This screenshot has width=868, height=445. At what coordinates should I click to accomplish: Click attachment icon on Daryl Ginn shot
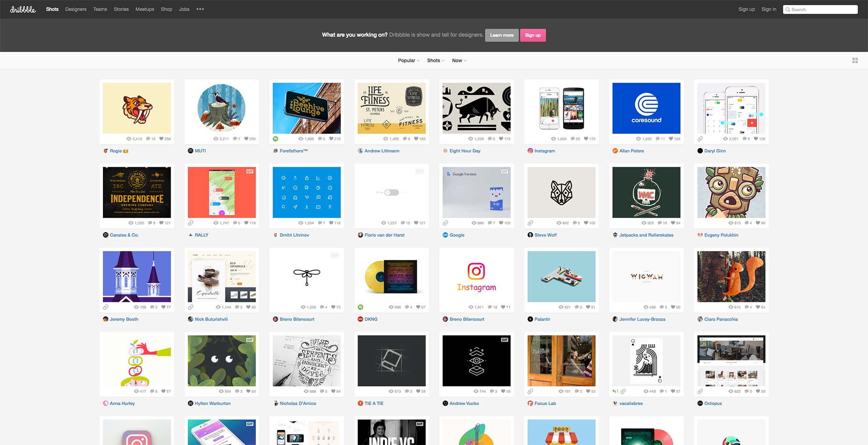pos(700,139)
